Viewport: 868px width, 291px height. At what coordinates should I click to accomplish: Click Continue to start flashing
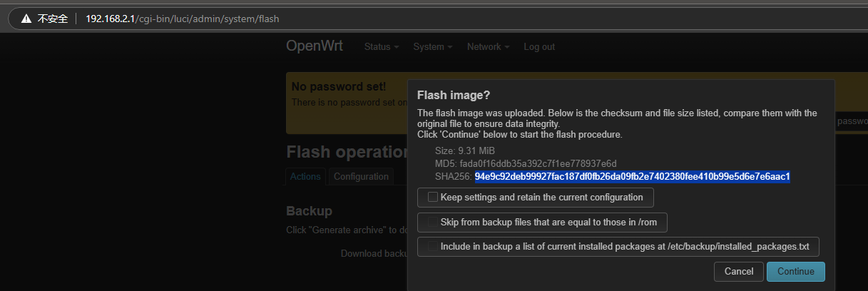pos(795,272)
